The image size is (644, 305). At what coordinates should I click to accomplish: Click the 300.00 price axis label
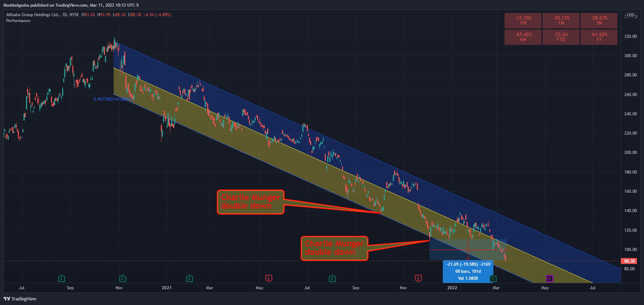(x=630, y=55)
